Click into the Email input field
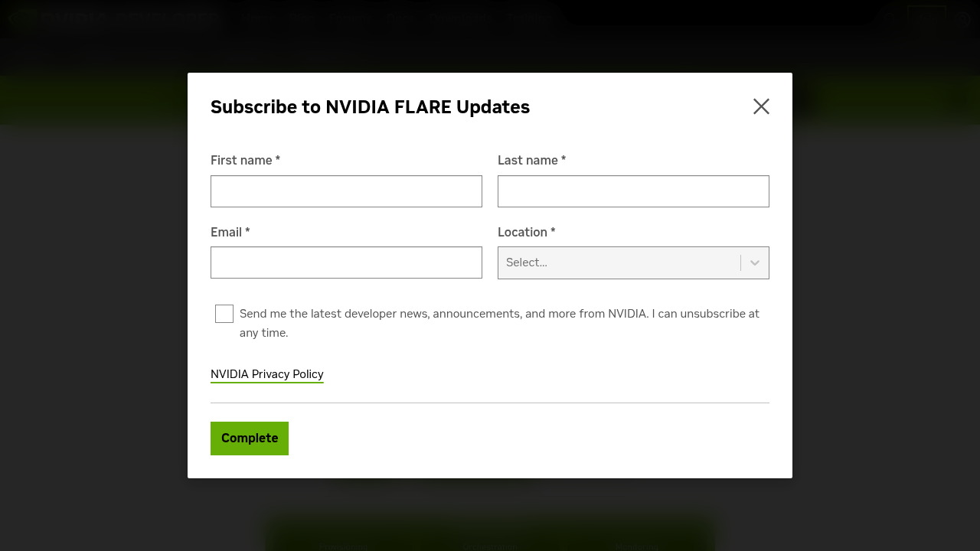This screenshot has width=980, height=551. click(346, 262)
